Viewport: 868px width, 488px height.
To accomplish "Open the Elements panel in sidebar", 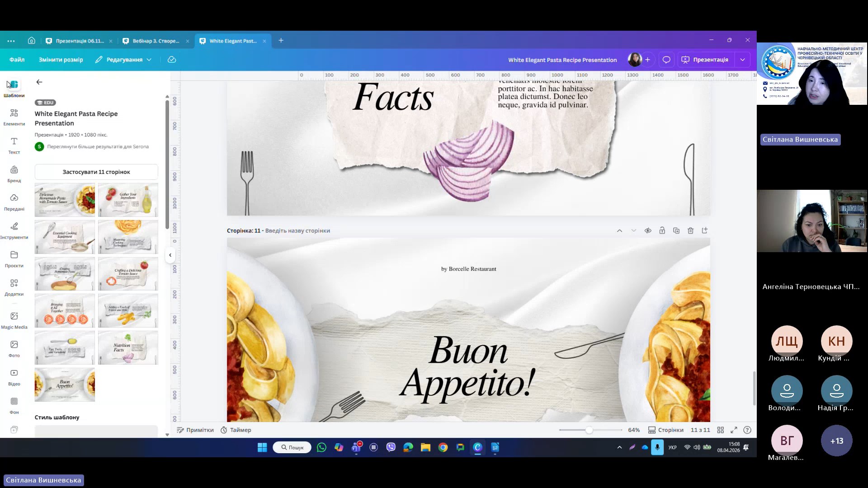I will click(14, 117).
